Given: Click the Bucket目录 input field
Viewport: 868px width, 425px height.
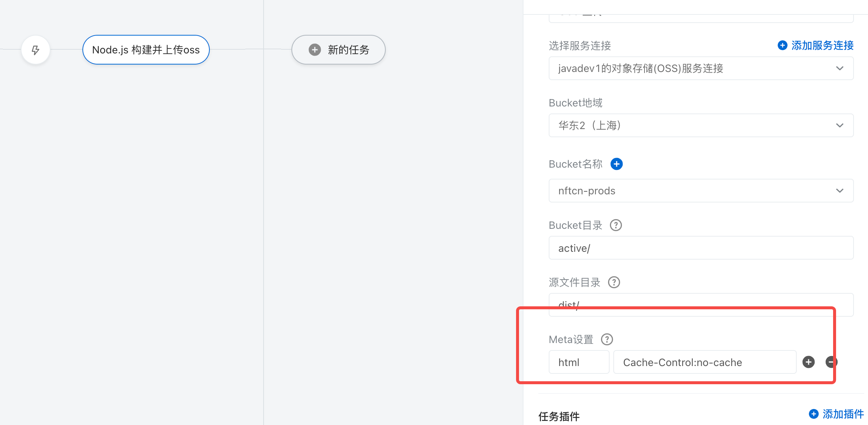Looking at the screenshot, I should click(x=701, y=248).
